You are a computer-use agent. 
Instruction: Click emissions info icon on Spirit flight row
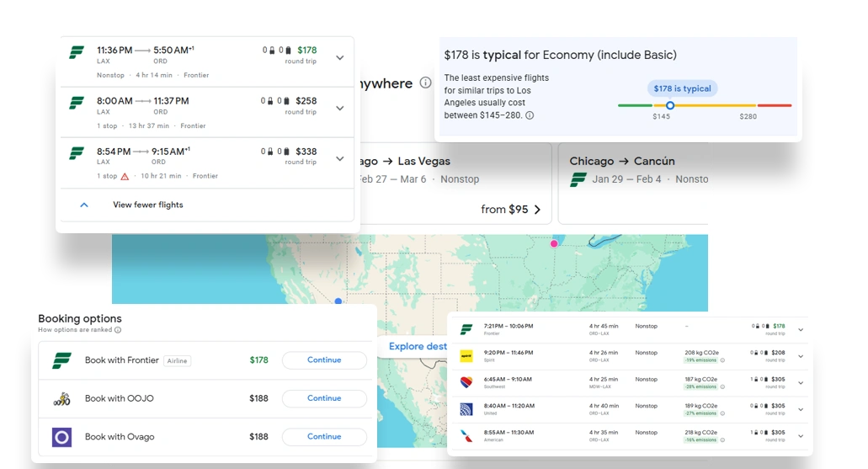coord(722,360)
